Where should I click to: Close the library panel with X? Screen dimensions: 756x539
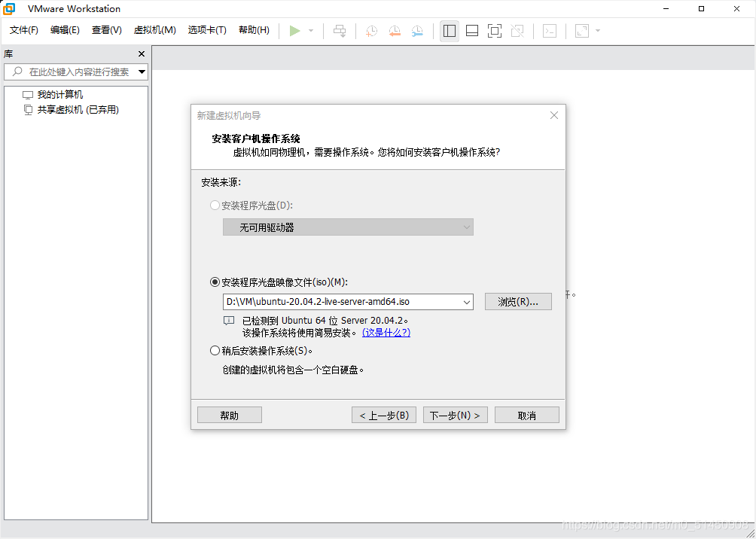(x=142, y=54)
